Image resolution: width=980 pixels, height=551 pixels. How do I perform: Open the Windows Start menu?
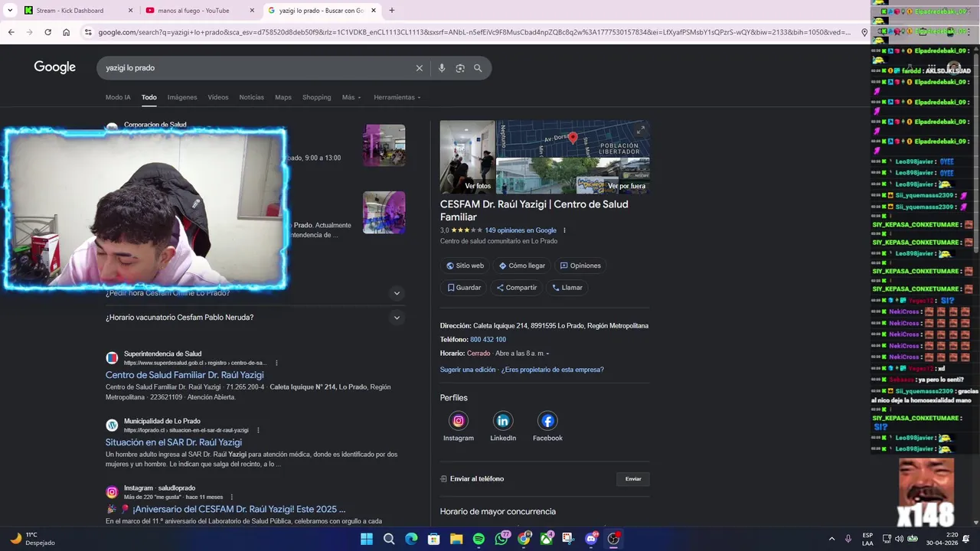(x=367, y=539)
